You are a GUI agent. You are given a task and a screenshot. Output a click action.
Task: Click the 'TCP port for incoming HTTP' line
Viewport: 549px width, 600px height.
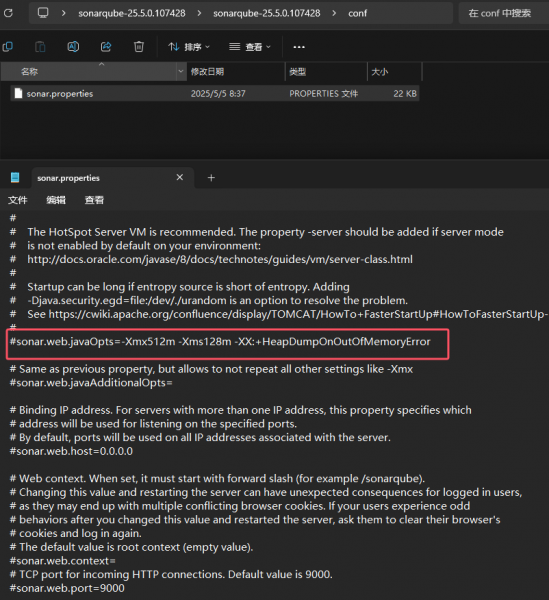tap(171, 574)
